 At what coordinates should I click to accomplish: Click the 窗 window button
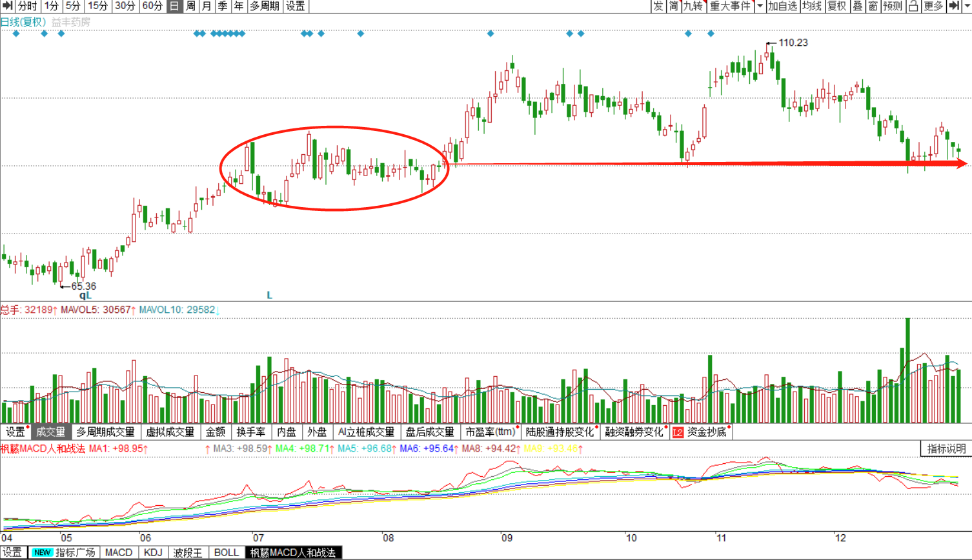(873, 6)
